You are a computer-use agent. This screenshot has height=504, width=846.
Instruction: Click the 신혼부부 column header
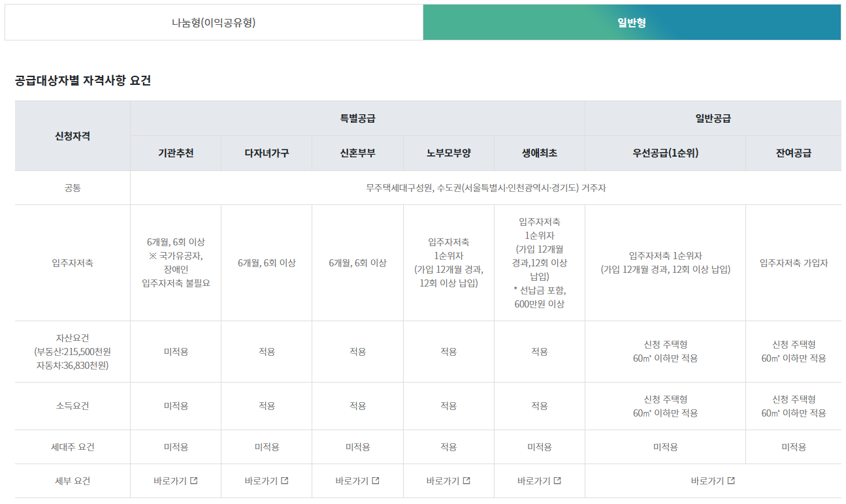(x=357, y=153)
